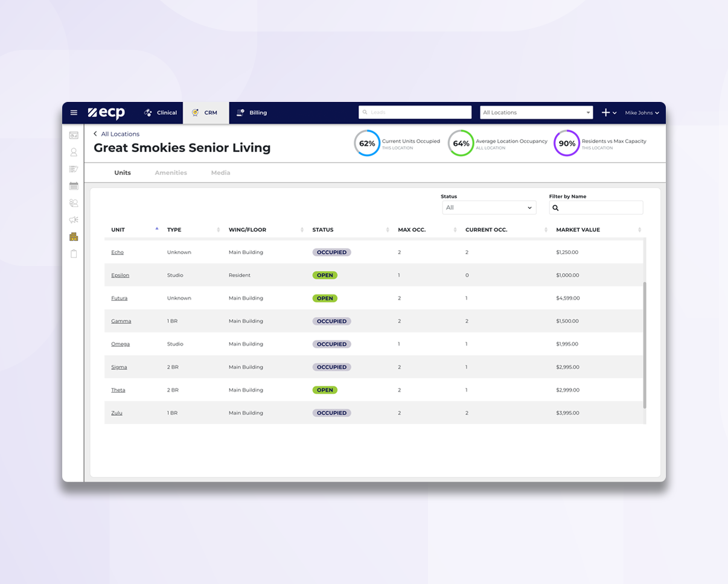Open the marketing megaphone icon in sidebar

(74, 220)
